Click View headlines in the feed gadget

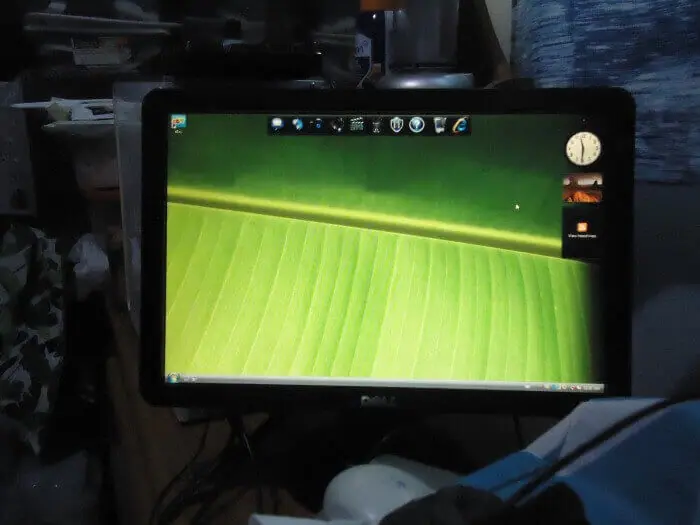(x=582, y=235)
